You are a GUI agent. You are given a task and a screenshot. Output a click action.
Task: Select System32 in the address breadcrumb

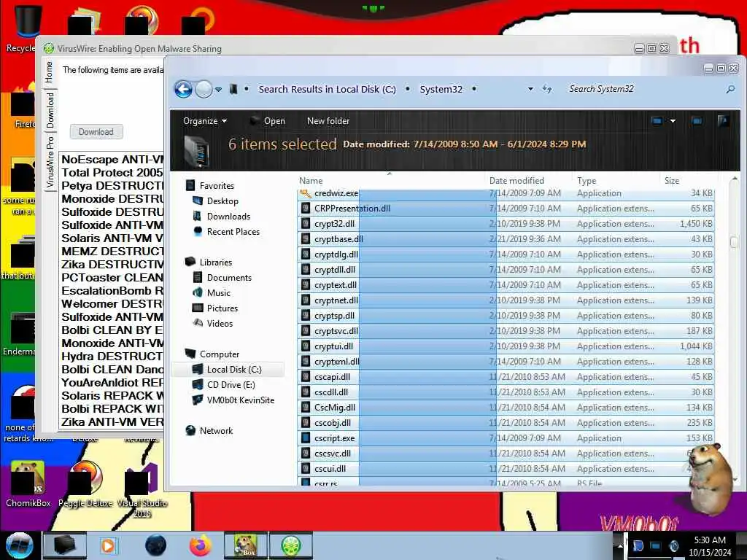pyautogui.click(x=441, y=89)
